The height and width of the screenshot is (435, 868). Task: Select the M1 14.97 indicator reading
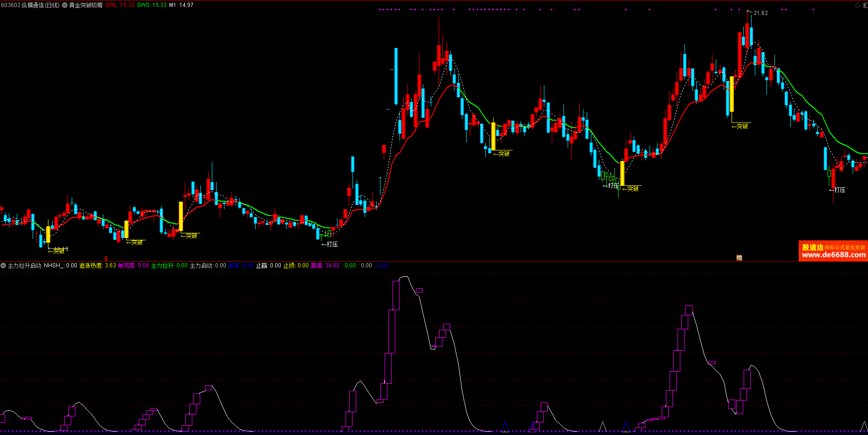coord(181,5)
